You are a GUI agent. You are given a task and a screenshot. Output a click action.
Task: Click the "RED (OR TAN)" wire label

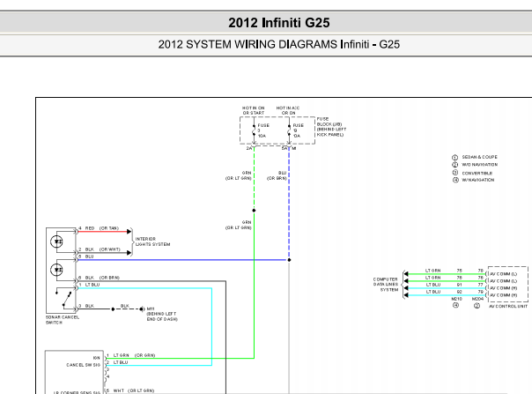[x=102, y=228]
